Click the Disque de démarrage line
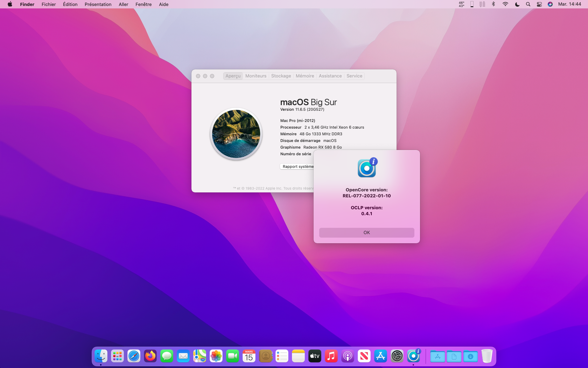 308,141
